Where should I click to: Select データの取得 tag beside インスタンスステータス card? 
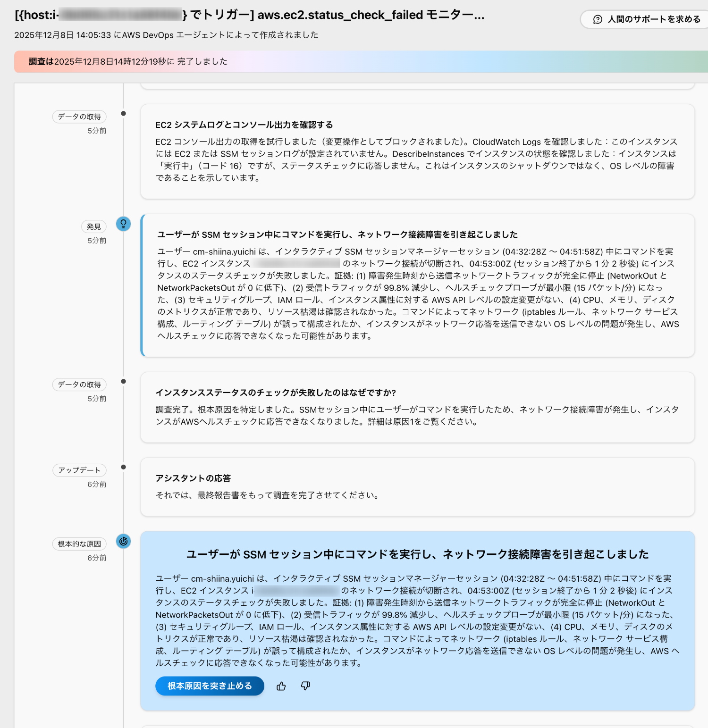coord(79,385)
